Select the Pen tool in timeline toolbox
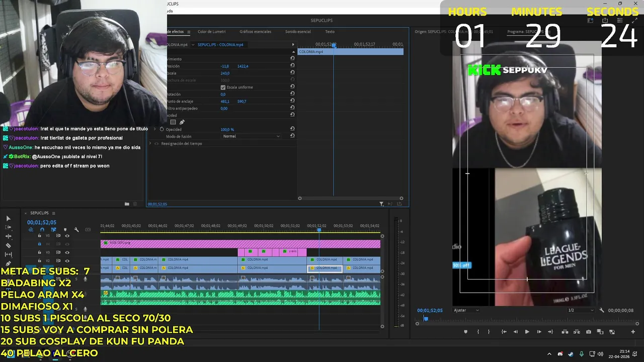The width and height of the screenshot is (644, 362). click(x=8, y=263)
